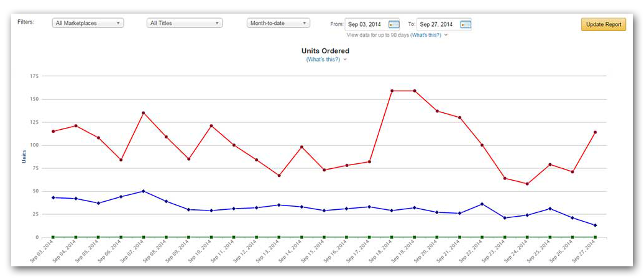Click the blue diamond marker on Sep 22

coord(482,204)
